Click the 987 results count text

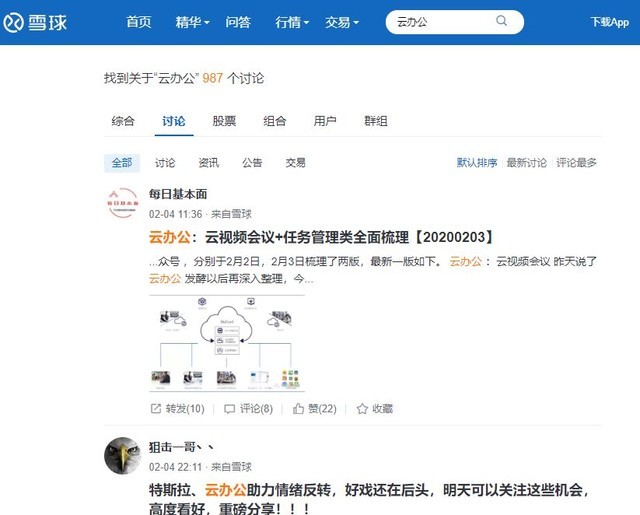coord(213,78)
